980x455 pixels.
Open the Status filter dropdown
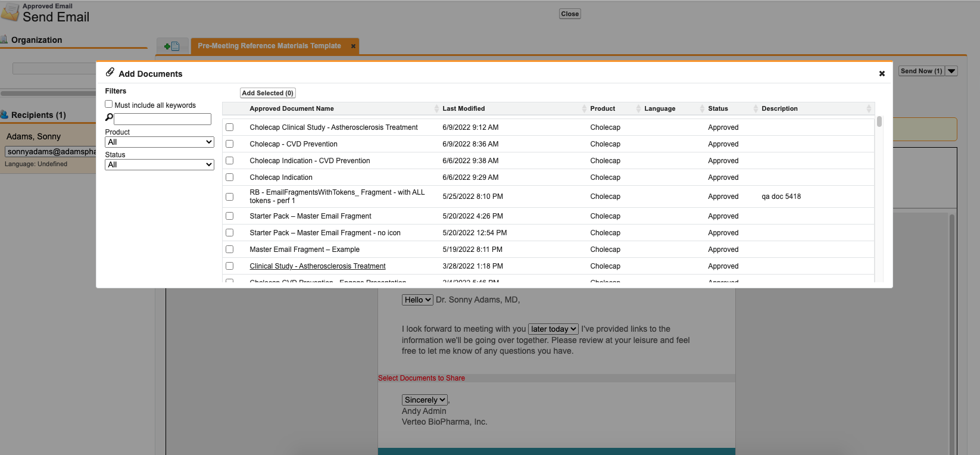point(159,165)
